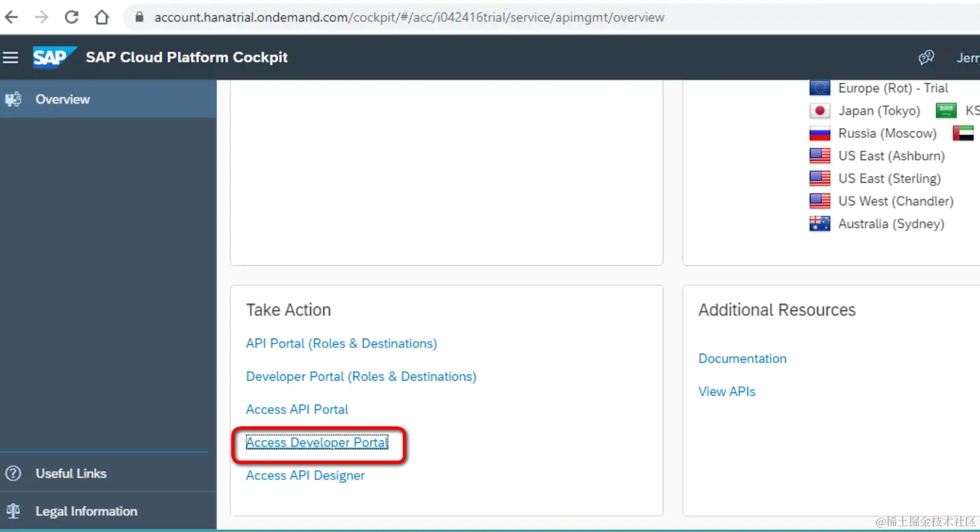Image resolution: width=980 pixels, height=532 pixels.
Task: Click the SAP Cloud Platform Cockpit title
Action: tap(187, 57)
